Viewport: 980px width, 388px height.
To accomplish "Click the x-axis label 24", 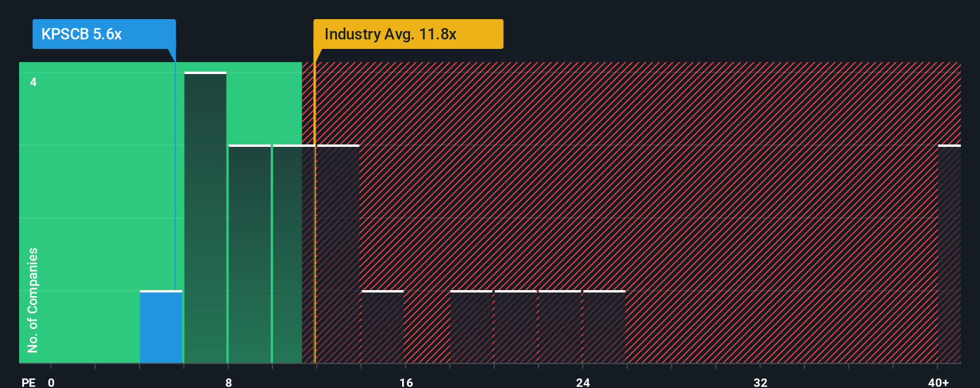I will click(x=583, y=382).
